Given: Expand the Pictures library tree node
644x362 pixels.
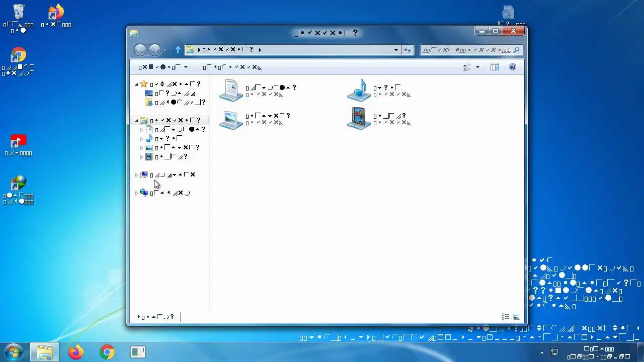Looking at the screenshot, I should point(142,148).
